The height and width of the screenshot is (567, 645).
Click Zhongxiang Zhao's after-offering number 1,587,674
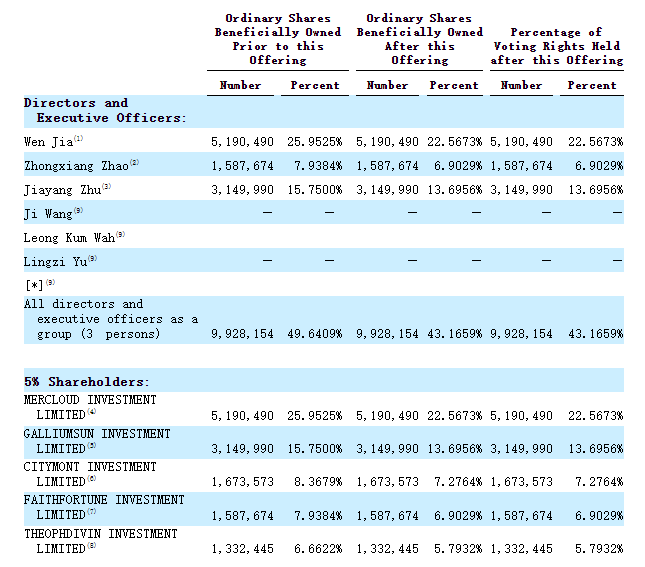click(x=387, y=166)
